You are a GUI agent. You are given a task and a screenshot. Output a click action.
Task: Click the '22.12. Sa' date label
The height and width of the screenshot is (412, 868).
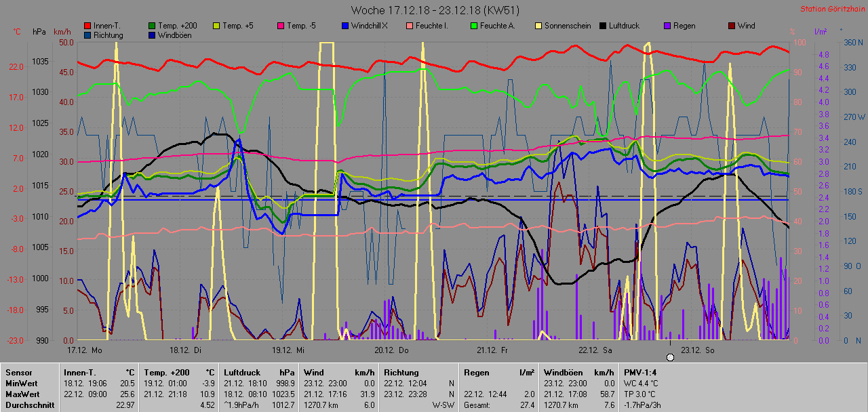(x=595, y=350)
